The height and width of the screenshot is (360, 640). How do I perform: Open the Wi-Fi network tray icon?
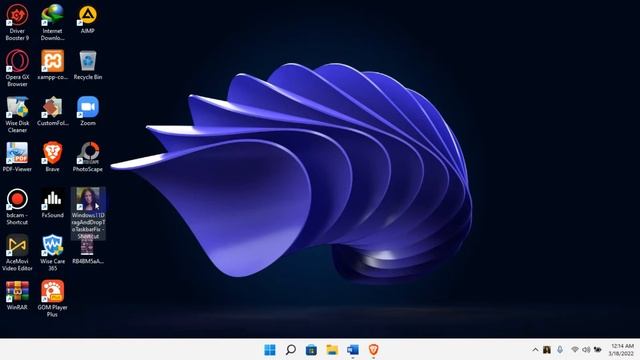[575, 350]
